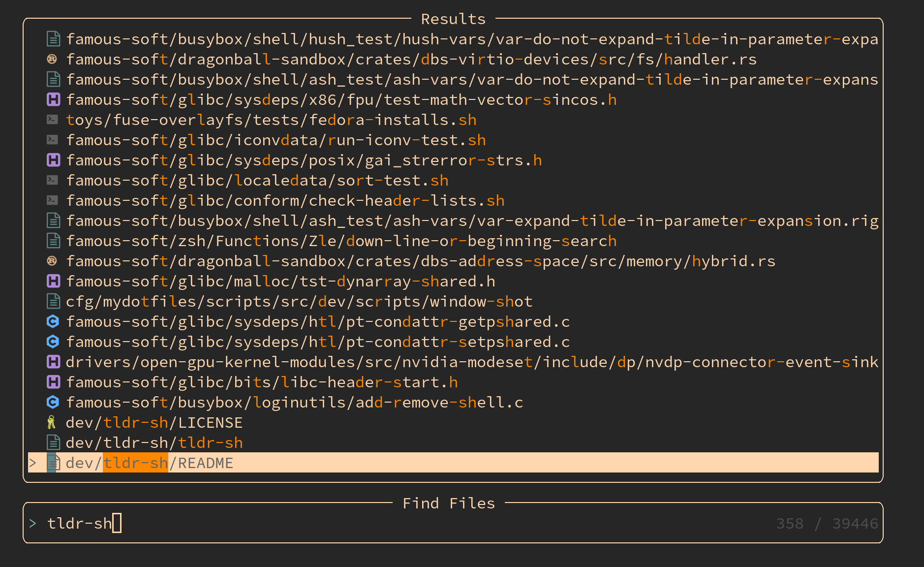This screenshot has width=924, height=567.
Task: Click H header icon beside test-math-vector-sincos.h
Action: [x=53, y=99]
